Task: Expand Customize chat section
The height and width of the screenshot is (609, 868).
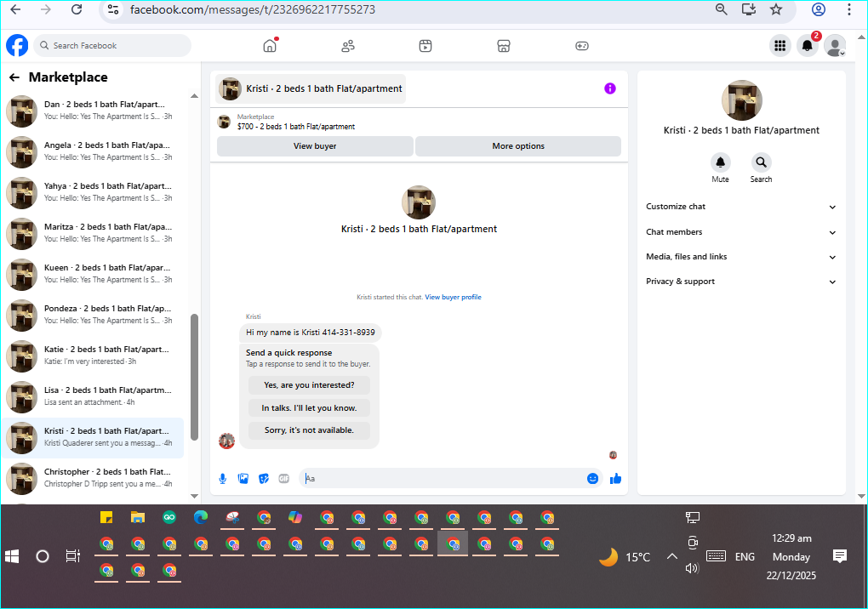Action: [x=740, y=207]
